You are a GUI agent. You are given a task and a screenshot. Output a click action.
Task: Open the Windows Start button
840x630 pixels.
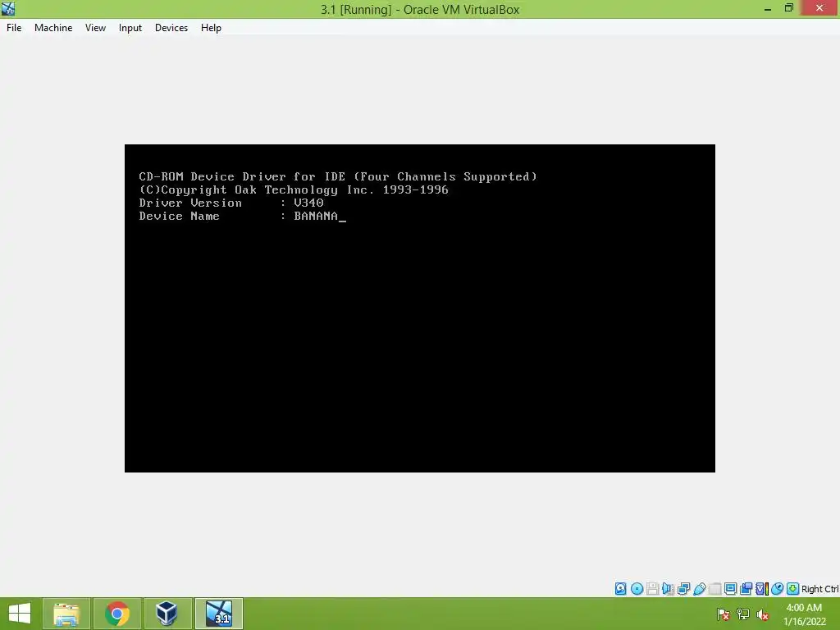pos(20,614)
